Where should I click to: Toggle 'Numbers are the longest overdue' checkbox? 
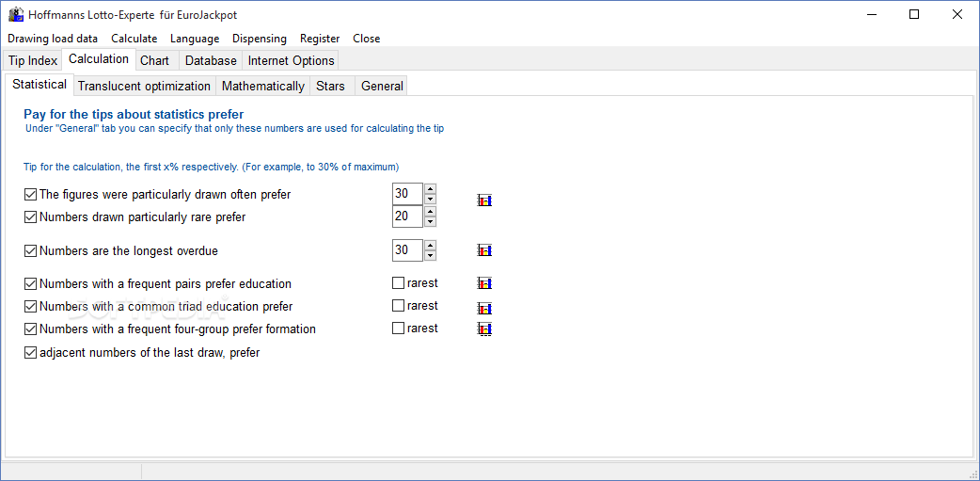(x=30, y=250)
